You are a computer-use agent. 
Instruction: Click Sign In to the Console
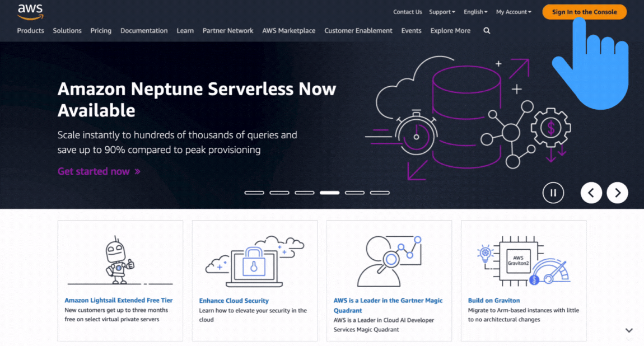pos(584,11)
